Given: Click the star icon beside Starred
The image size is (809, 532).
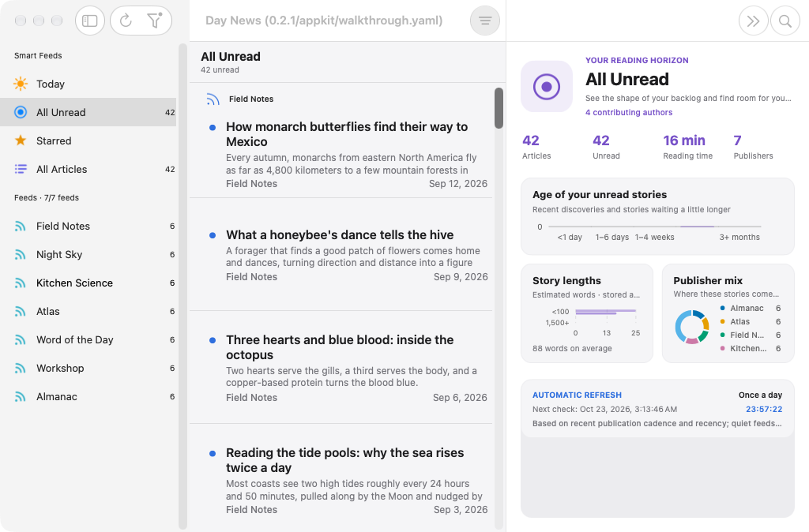Looking at the screenshot, I should pyautogui.click(x=21, y=140).
